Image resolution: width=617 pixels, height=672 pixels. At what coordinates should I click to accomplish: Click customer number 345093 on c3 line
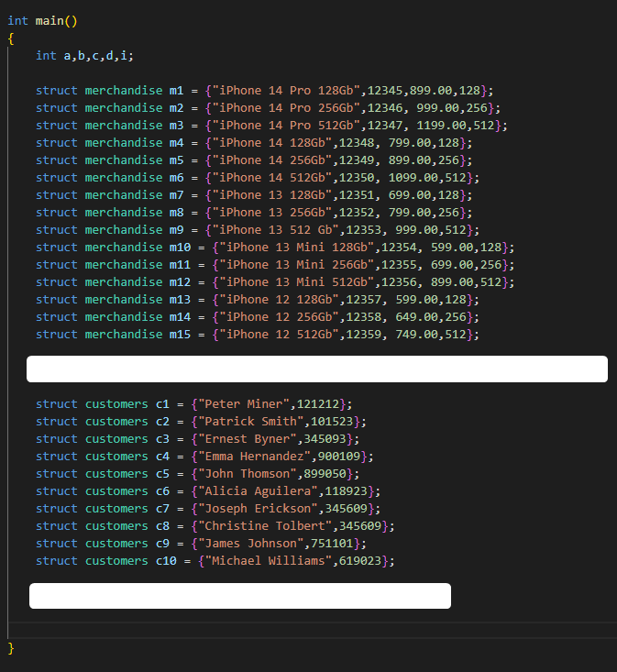click(325, 439)
